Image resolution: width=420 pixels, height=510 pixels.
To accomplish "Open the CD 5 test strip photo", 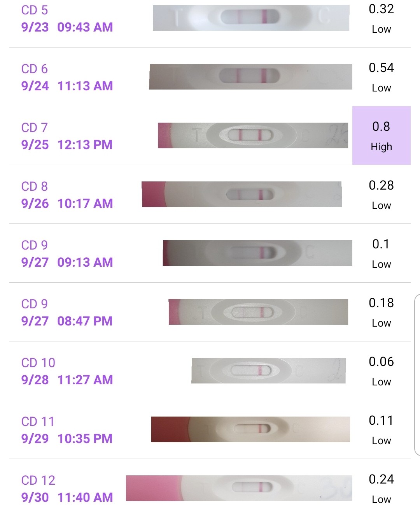I will pyautogui.click(x=251, y=18).
